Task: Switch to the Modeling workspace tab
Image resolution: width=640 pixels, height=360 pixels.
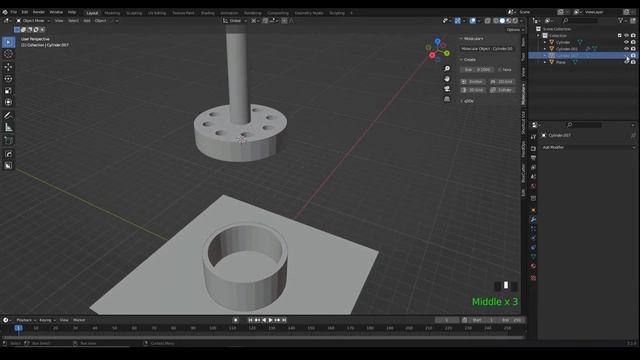Action: coord(112,13)
